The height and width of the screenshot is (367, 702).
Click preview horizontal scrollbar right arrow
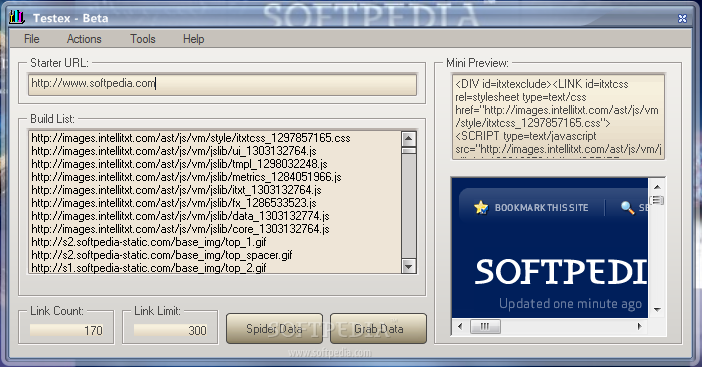click(640, 326)
